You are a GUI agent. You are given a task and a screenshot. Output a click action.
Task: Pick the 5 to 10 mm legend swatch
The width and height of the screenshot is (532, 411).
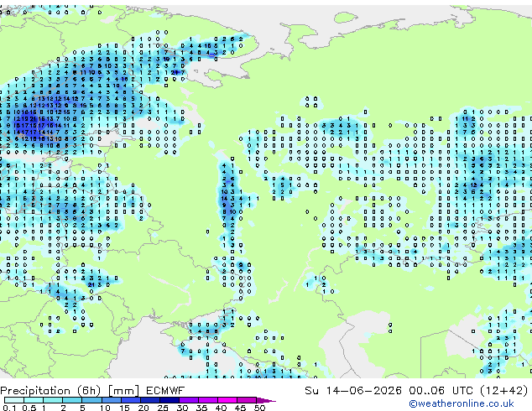pos(92,400)
